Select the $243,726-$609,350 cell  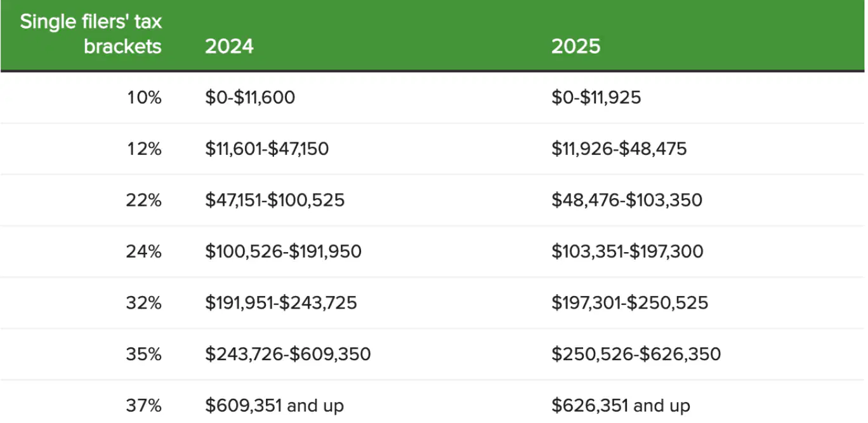[x=288, y=354]
